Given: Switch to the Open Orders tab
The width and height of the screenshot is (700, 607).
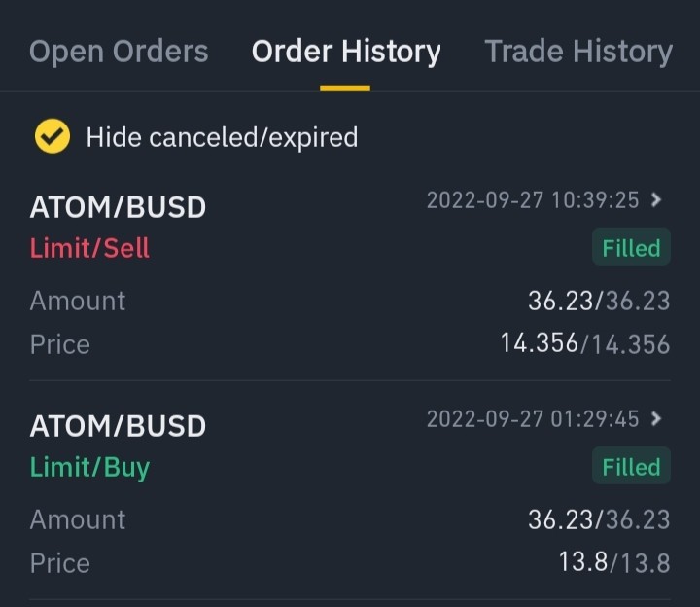Looking at the screenshot, I should [x=119, y=52].
